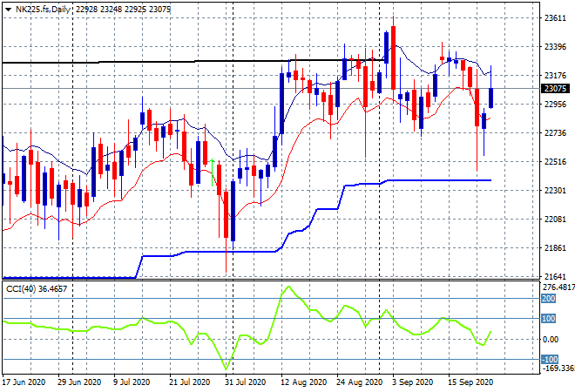The height and width of the screenshot is (392, 575).
Task: Click date label 31 Jul 2020
Action: 245,382
